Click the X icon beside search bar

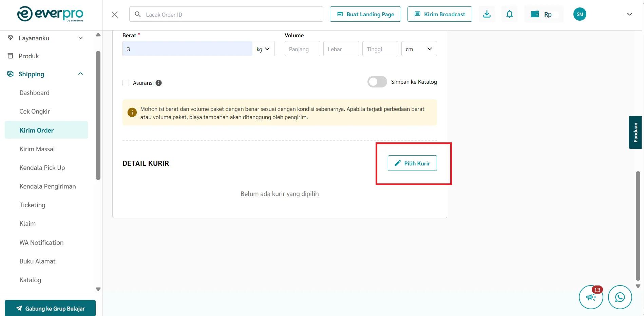pyautogui.click(x=115, y=15)
